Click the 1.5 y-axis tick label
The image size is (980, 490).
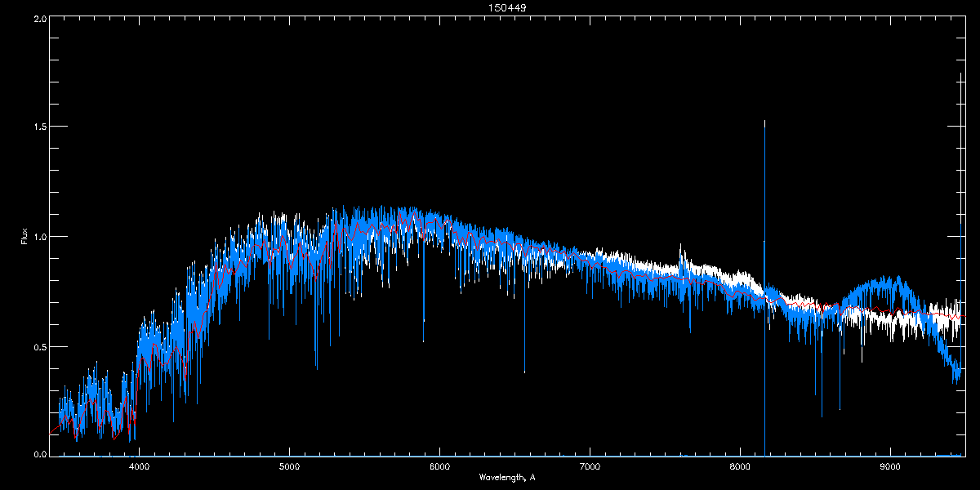(x=38, y=127)
